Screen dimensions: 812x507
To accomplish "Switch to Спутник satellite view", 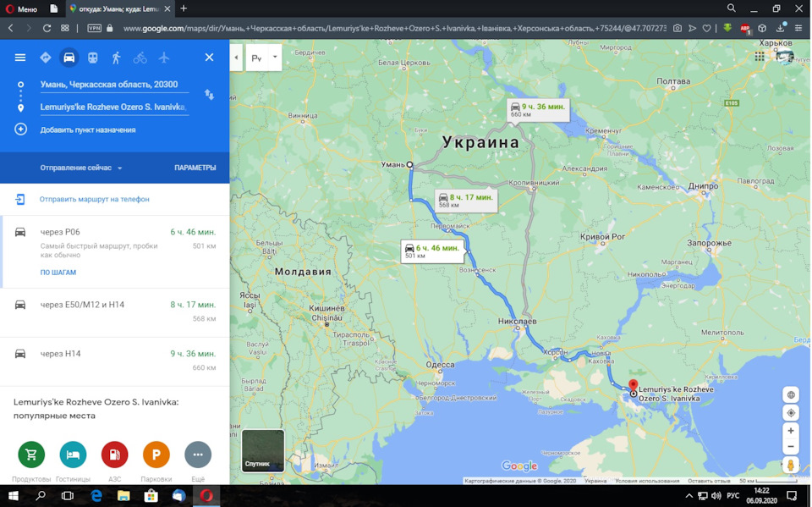I will click(x=263, y=450).
